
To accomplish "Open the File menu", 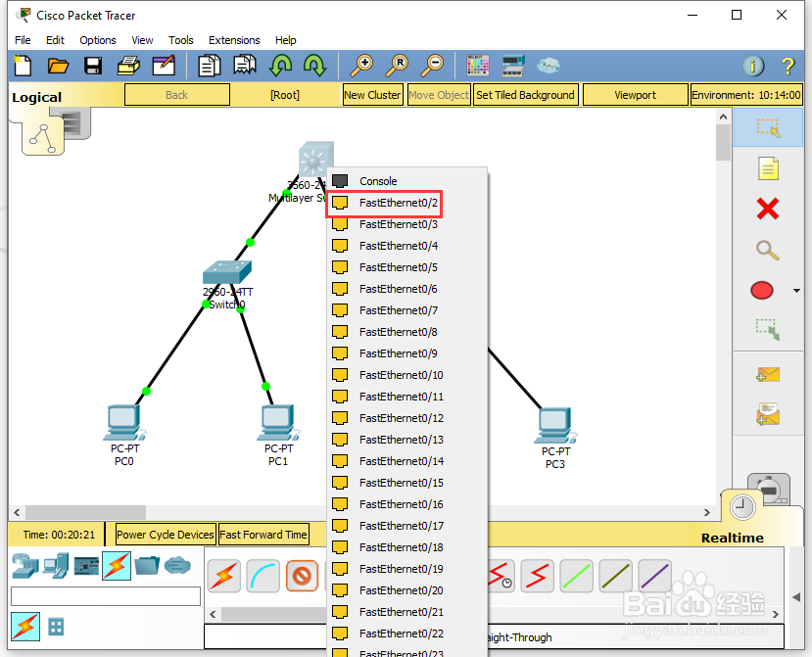I will (x=23, y=40).
